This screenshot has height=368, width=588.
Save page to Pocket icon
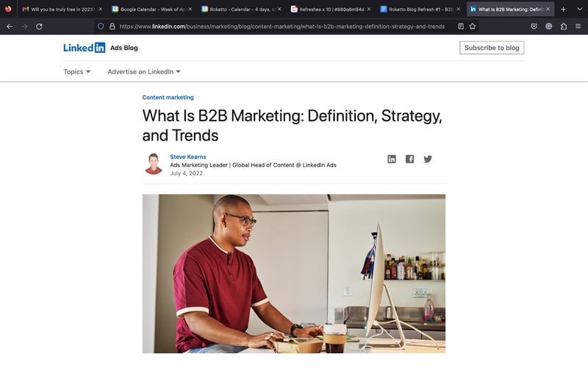(x=534, y=26)
